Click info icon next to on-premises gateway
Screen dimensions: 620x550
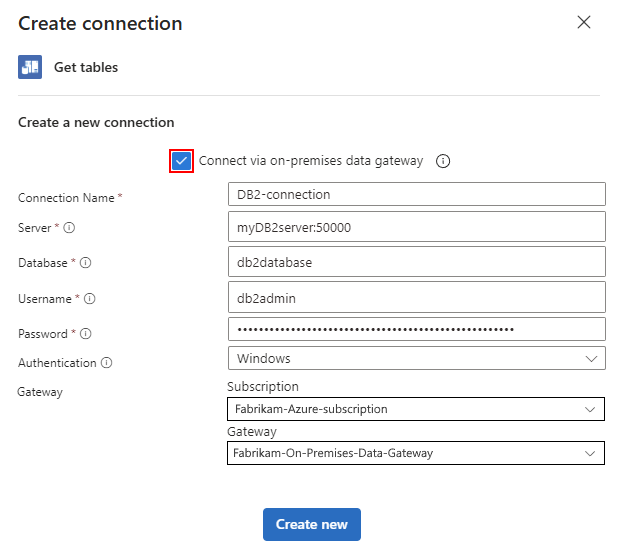[x=443, y=161]
